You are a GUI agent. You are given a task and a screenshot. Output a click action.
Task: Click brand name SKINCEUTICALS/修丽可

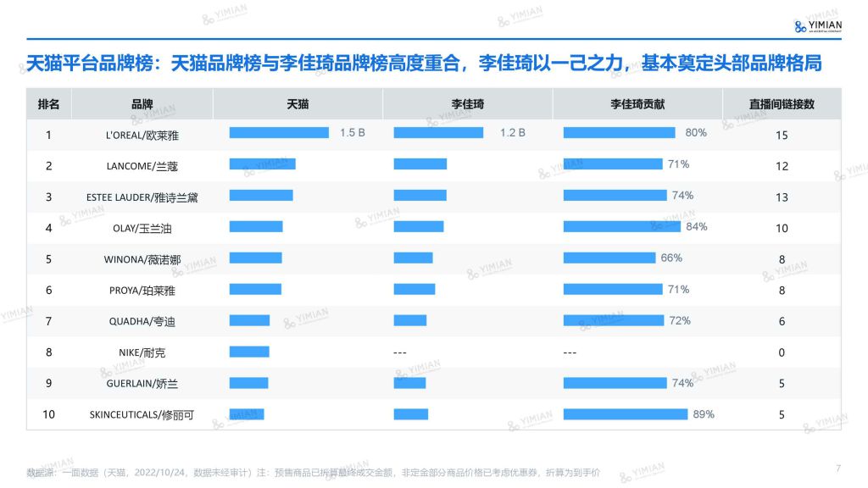tap(142, 415)
